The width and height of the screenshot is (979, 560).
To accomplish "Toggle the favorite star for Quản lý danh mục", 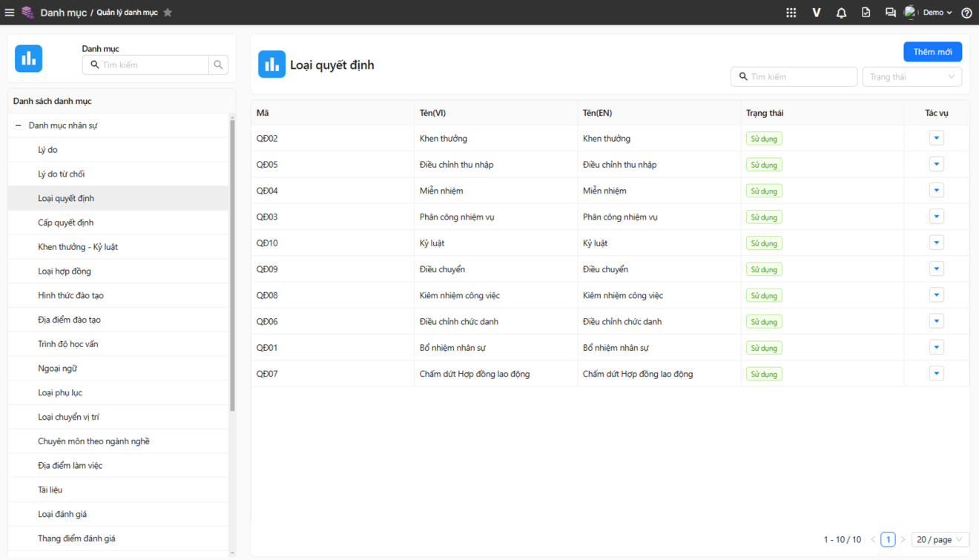I will (168, 13).
